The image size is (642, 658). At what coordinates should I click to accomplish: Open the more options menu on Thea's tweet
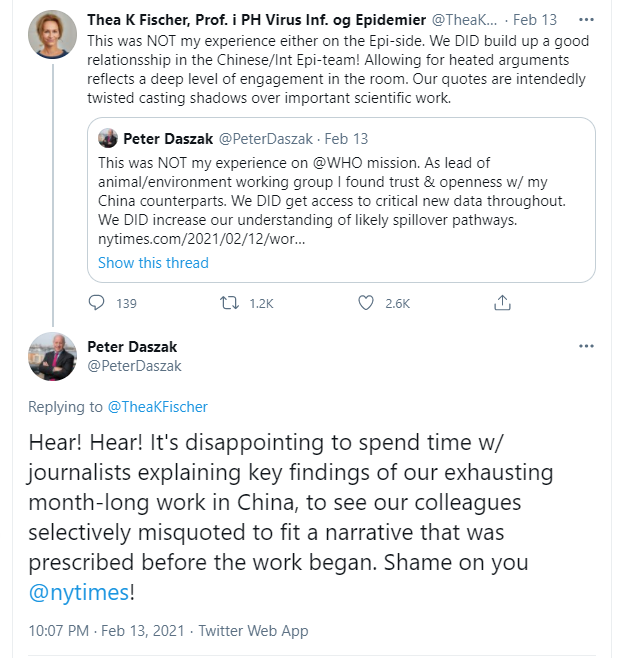click(x=586, y=20)
